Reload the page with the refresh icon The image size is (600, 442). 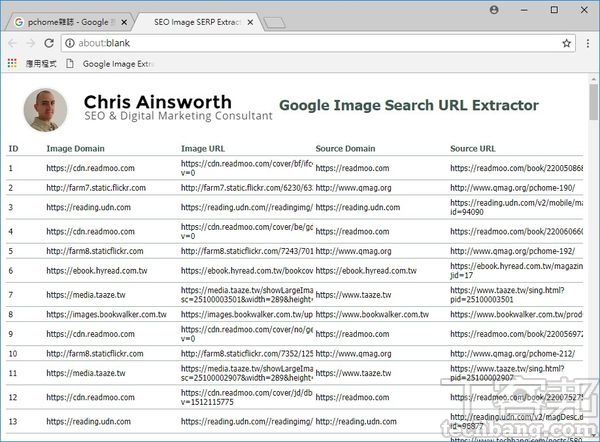(x=49, y=43)
